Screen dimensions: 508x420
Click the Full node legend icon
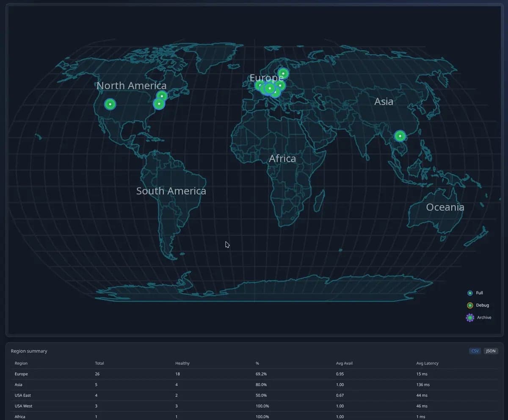coord(470,293)
